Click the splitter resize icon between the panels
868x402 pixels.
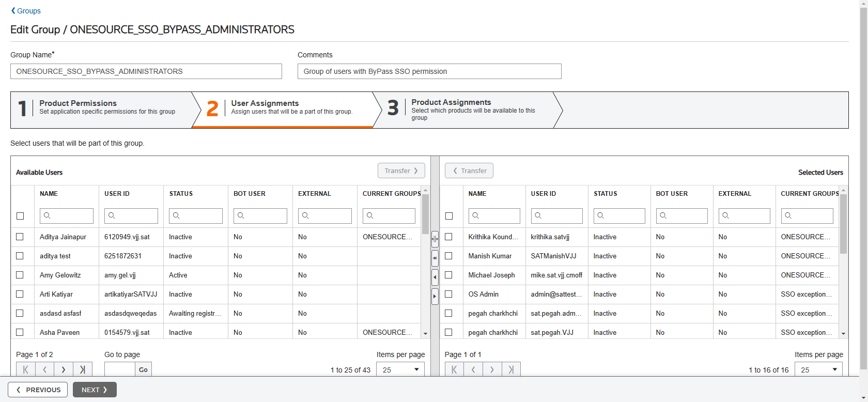(435, 239)
